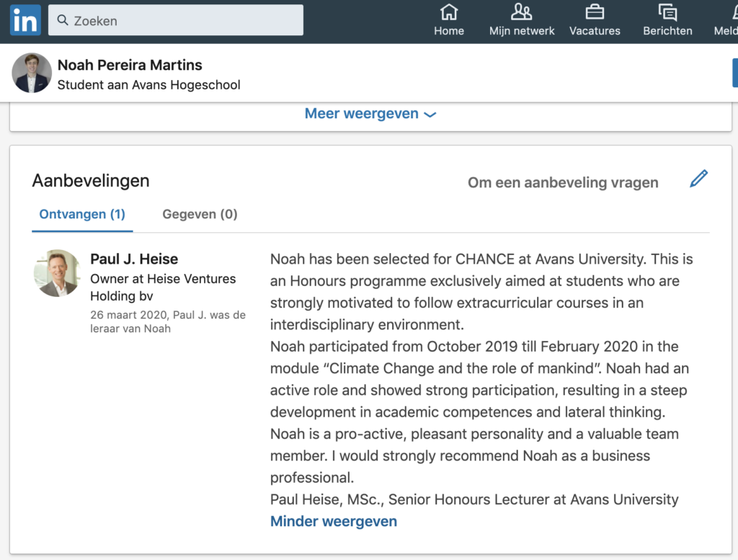Image resolution: width=738 pixels, height=560 pixels.
Task: Click the Aanbevelingen section heading
Action: [x=91, y=181]
